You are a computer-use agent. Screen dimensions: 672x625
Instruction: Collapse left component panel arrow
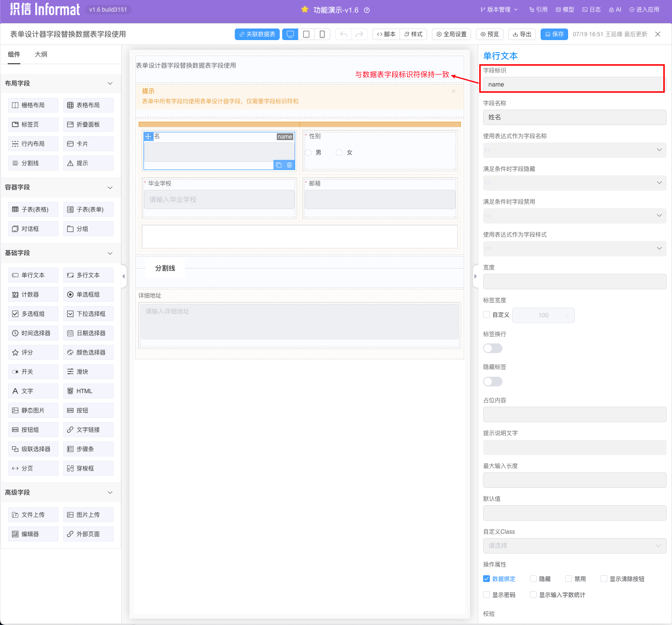click(124, 276)
